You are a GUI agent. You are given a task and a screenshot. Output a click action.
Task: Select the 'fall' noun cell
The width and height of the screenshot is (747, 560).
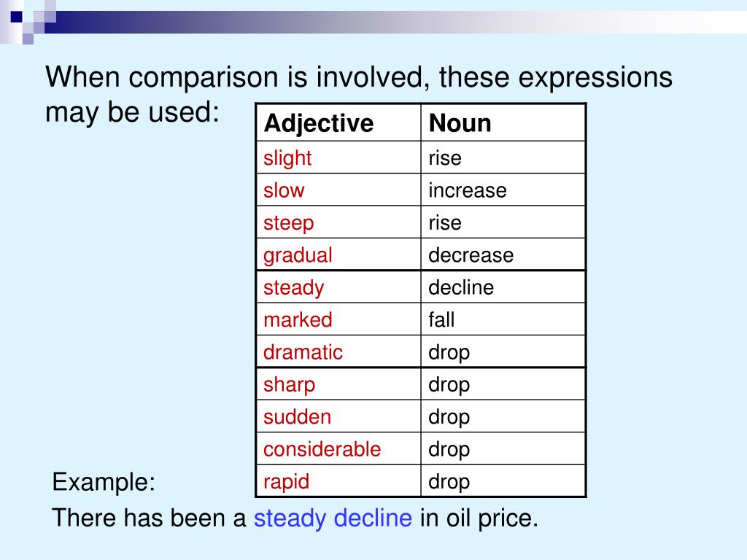(x=503, y=319)
